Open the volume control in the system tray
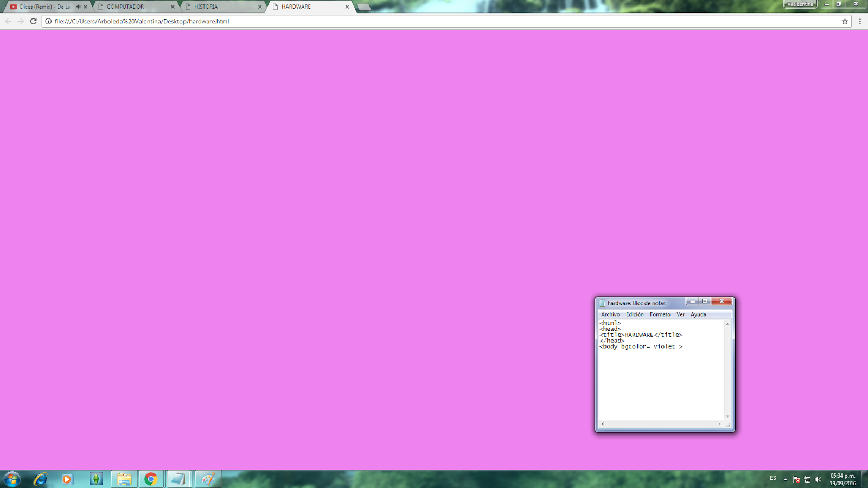 [x=819, y=479]
